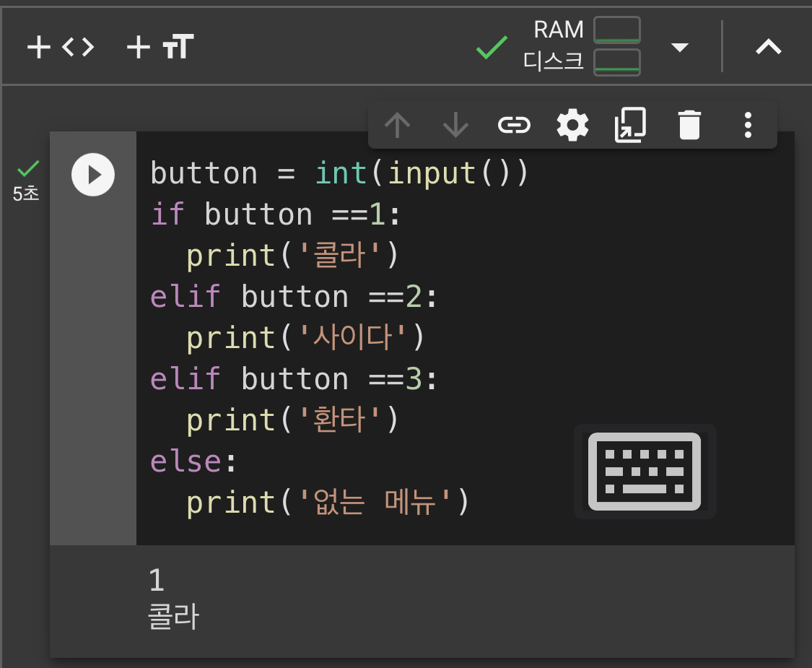Screen dimensions: 812x668
Task: Open the RAM and disk resource indicator
Action: [x=582, y=47]
